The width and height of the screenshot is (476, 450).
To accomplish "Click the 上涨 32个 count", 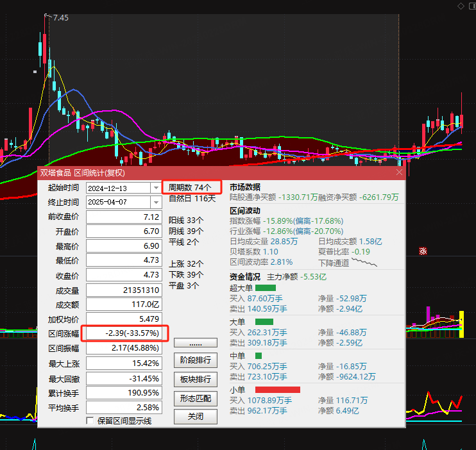I will pos(186,263).
